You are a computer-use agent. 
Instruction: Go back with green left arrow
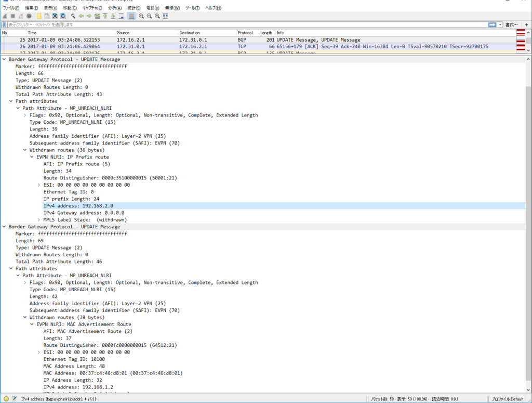click(81, 16)
